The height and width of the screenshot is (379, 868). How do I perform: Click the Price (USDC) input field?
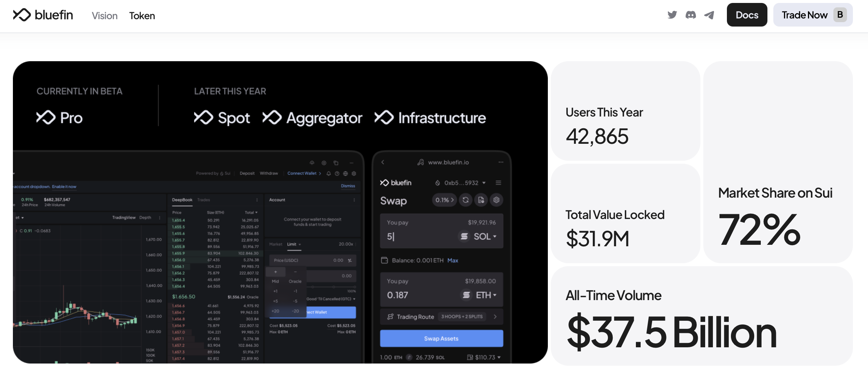click(312, 260)
